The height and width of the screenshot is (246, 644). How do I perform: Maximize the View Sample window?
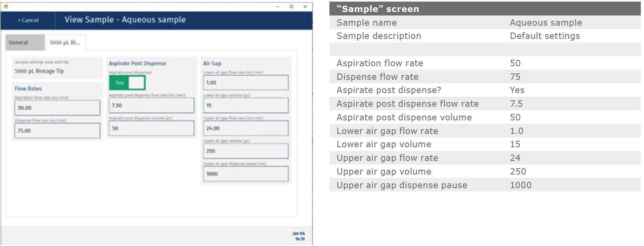[291, 6]
